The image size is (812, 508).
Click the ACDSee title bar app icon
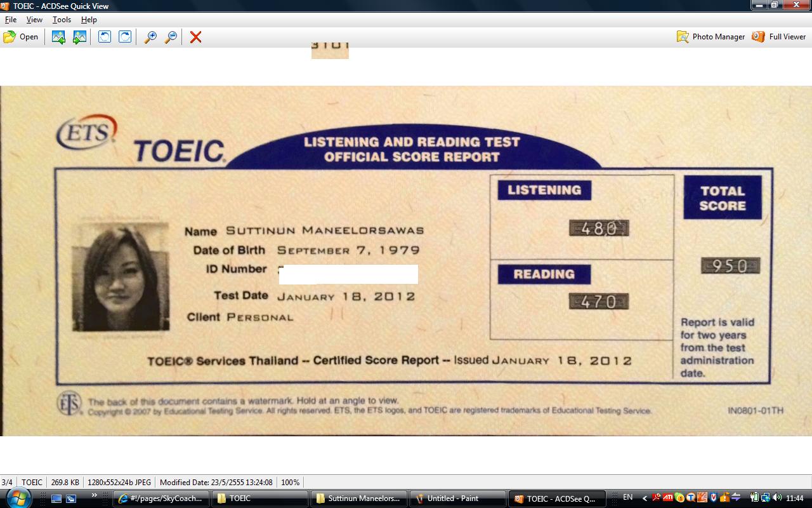5,6
